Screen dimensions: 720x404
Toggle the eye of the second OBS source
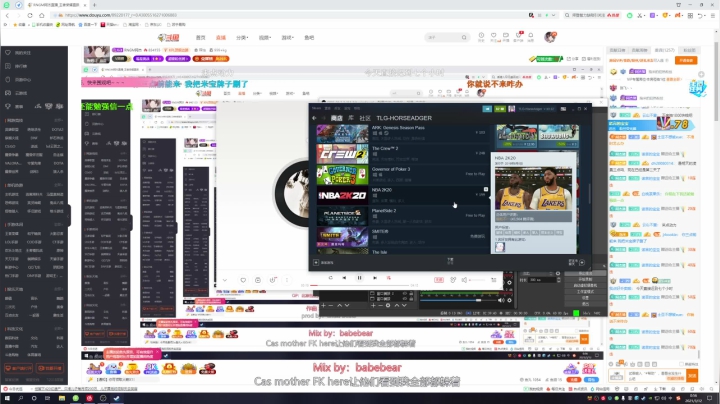[405, 299]
